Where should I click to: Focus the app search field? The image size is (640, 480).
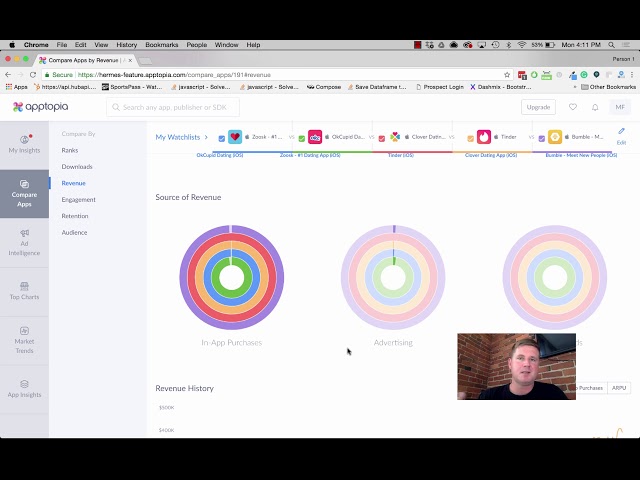click(173, 107)
